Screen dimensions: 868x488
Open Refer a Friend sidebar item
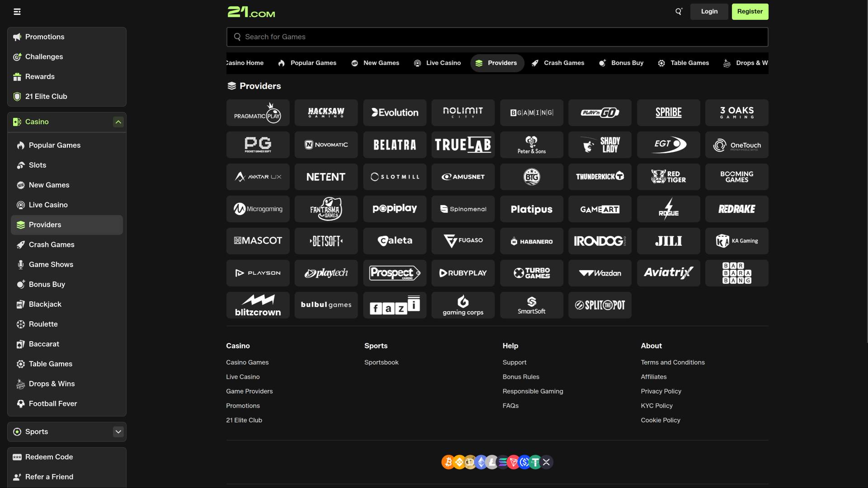(67, 477)
